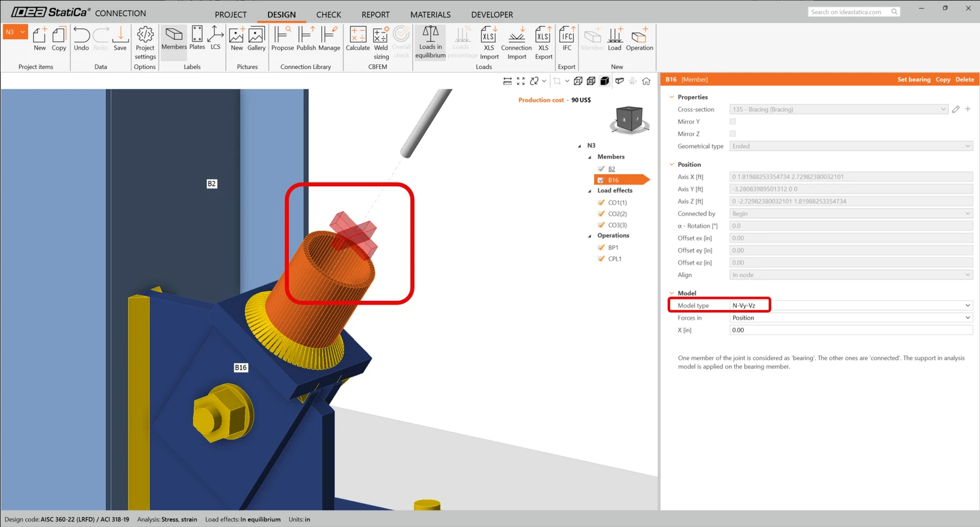Collapse the Load effects tree node
The width and height of the screenshot is (980, 527).
[590, 191]
